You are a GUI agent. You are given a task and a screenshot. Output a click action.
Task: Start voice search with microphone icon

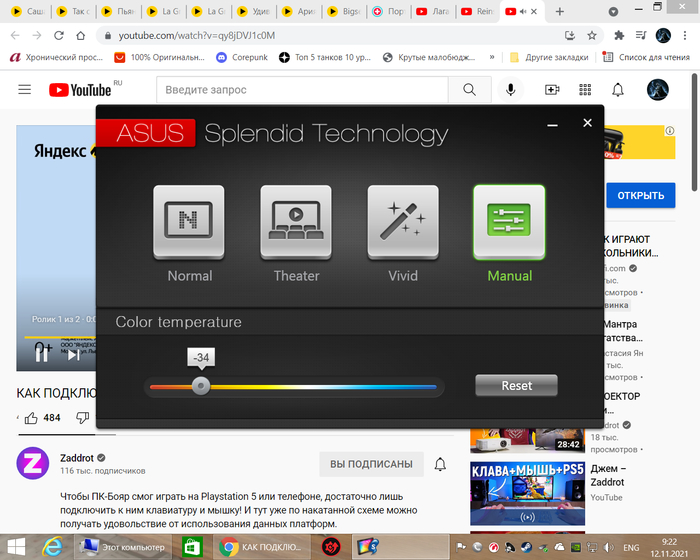tap(511, 90)
